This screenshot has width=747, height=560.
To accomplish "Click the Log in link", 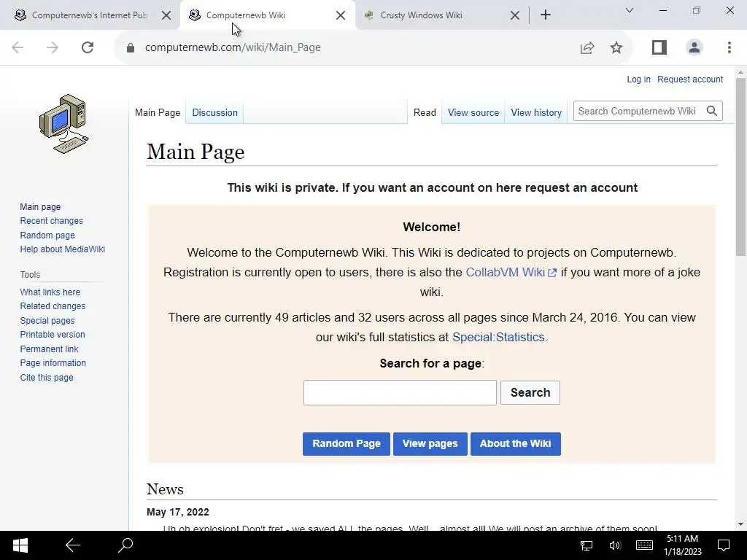I will (638, 79).
